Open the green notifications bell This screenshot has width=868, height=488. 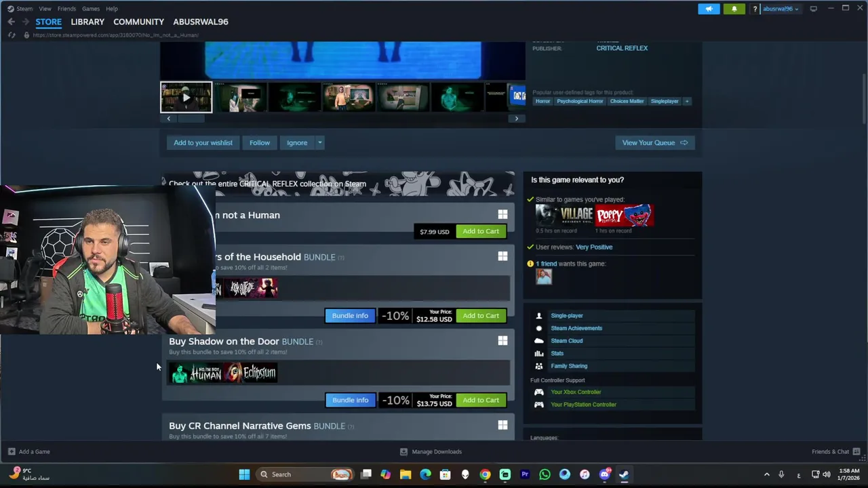point(734,9)
